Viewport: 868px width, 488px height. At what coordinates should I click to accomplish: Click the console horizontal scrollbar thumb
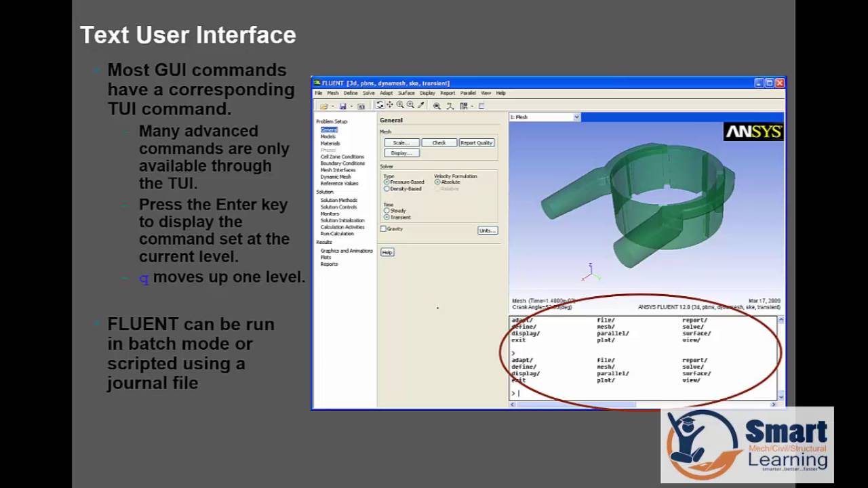[577, 405]
